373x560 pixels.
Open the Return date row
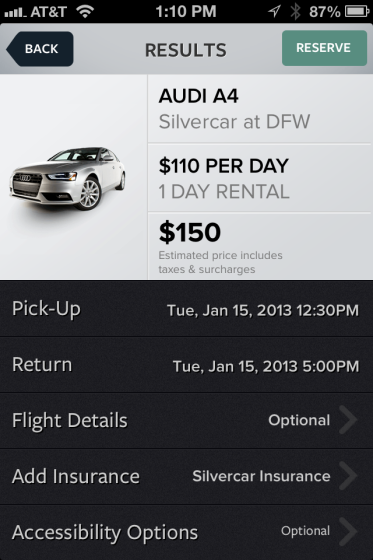pyautogui.click(x=186, y=365)
